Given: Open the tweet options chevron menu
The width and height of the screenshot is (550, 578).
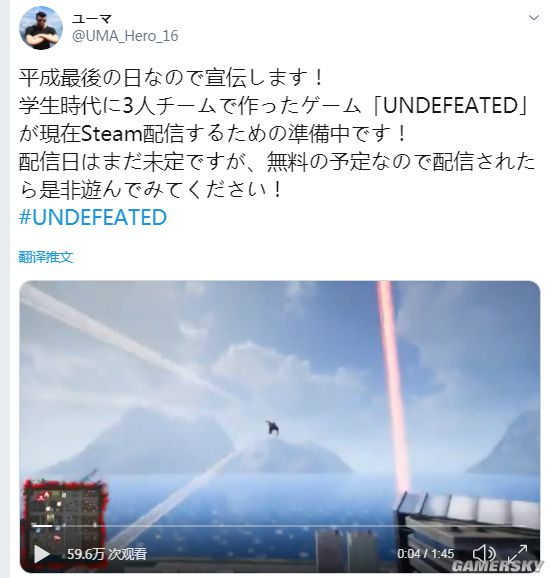Looking at the screenshot, I should (x=534, y=17).
